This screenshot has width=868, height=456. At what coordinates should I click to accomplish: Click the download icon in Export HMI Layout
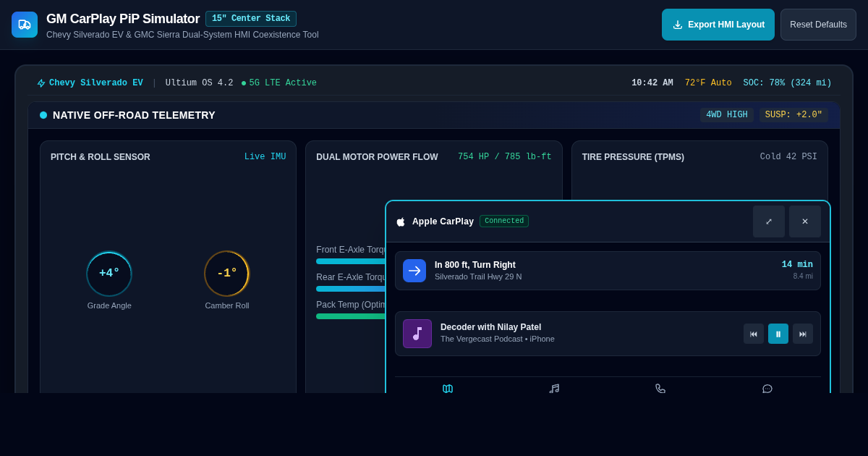pyautogui.click(x=678, y=25)
